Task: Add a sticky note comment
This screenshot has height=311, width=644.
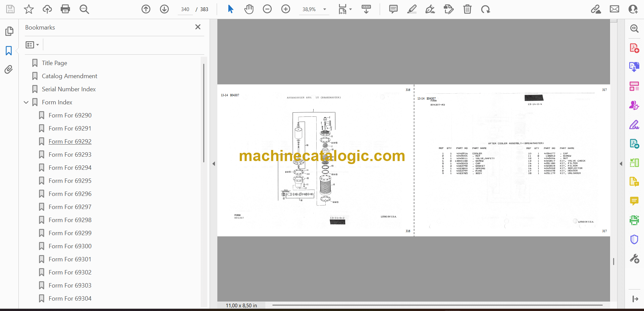Action: 393,9
